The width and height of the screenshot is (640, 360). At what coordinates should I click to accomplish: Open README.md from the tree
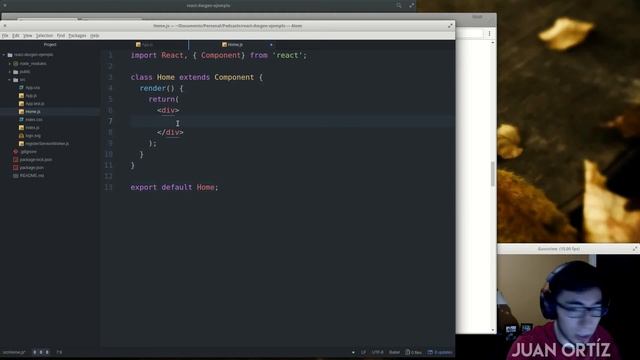[x=32, y=176]
